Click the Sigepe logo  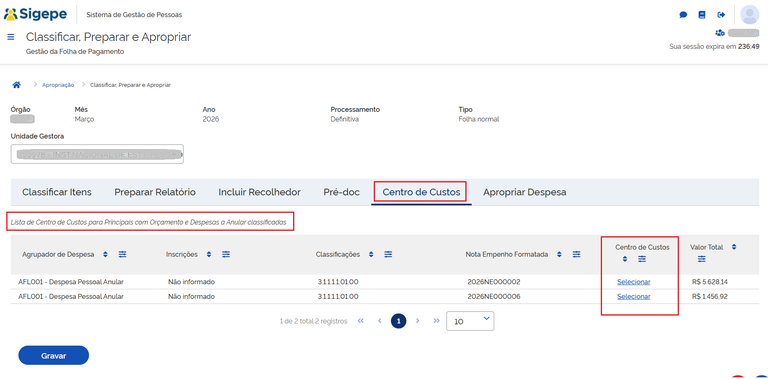point(35,14)
